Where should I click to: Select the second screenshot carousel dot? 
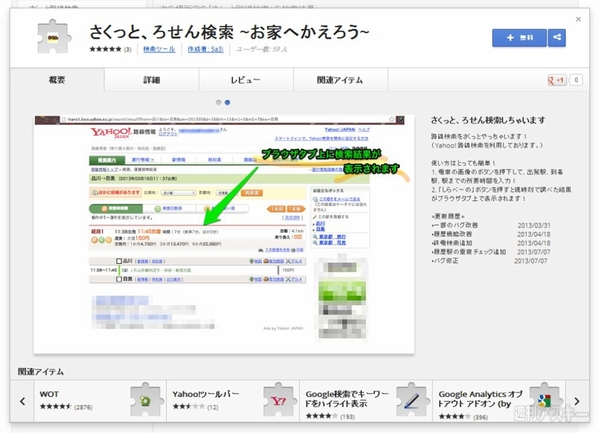coord(227,103)
